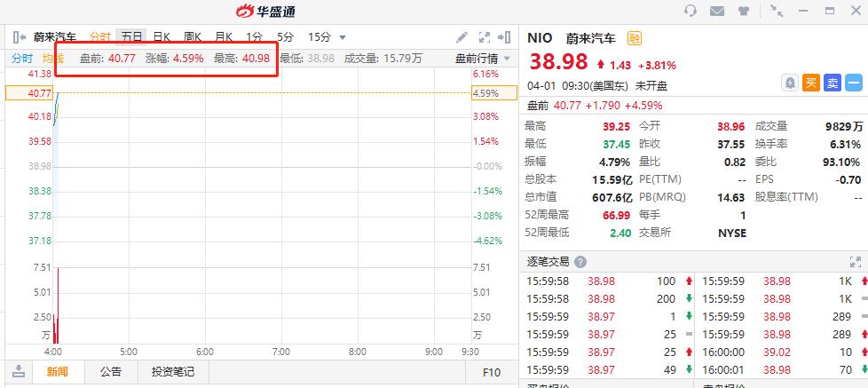The width and height of the screenshot is (868, 388).
Task: Click the orange 买 buy button
Action: pyautogui.click(x=811, y=83)
